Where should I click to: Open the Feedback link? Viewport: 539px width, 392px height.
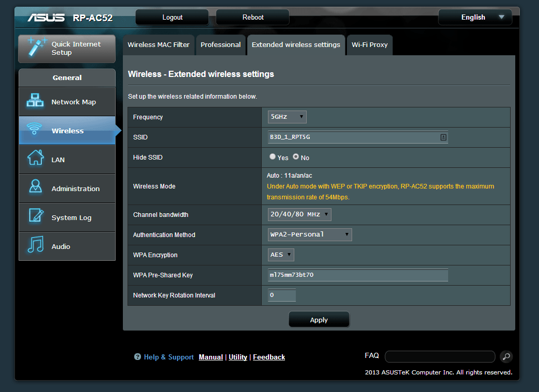coord(268,356)
